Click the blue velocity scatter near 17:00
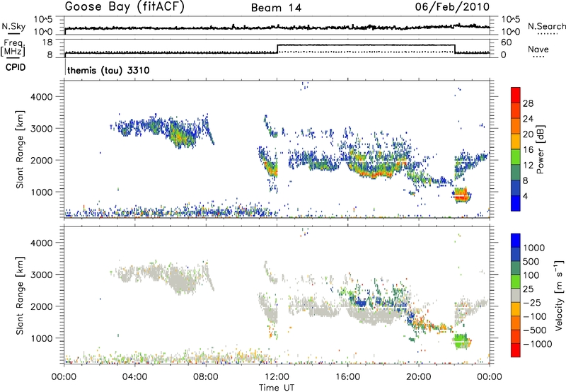566x392 pixels. point(361,302)
